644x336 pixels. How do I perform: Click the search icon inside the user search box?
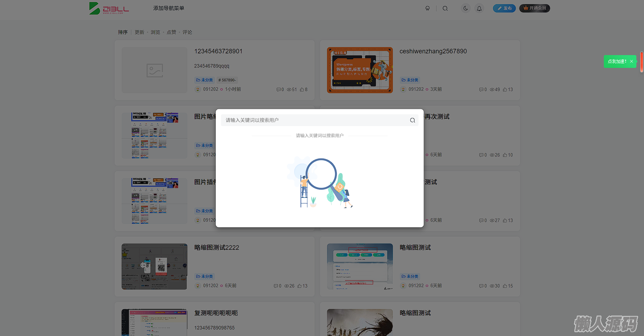coord(412,120)
